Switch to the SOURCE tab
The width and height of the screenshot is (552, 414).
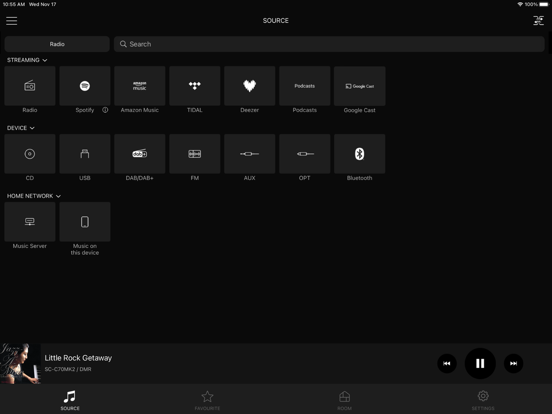70,400
